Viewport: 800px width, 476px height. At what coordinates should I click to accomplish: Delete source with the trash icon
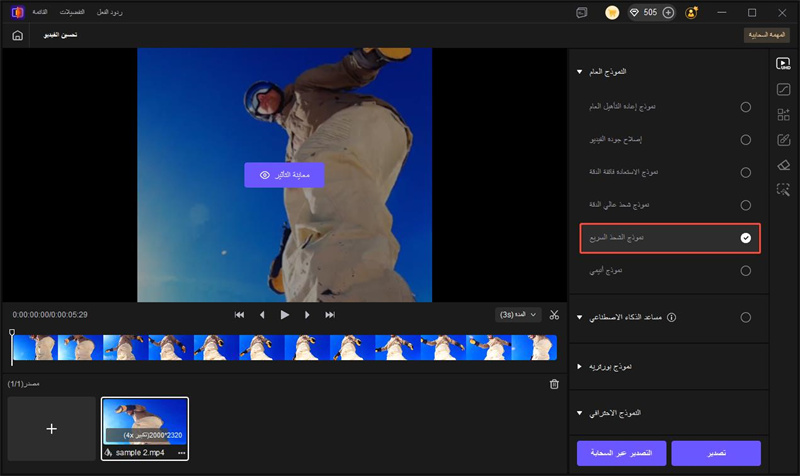tap(554, 384)
